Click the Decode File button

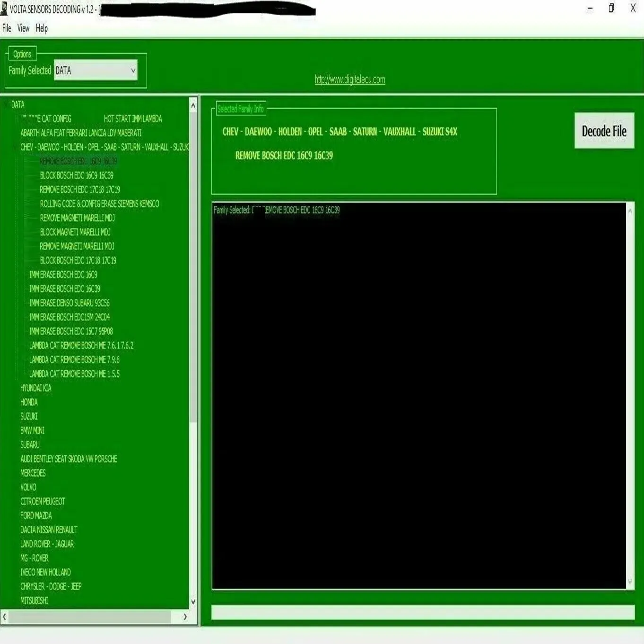[604, 131]
